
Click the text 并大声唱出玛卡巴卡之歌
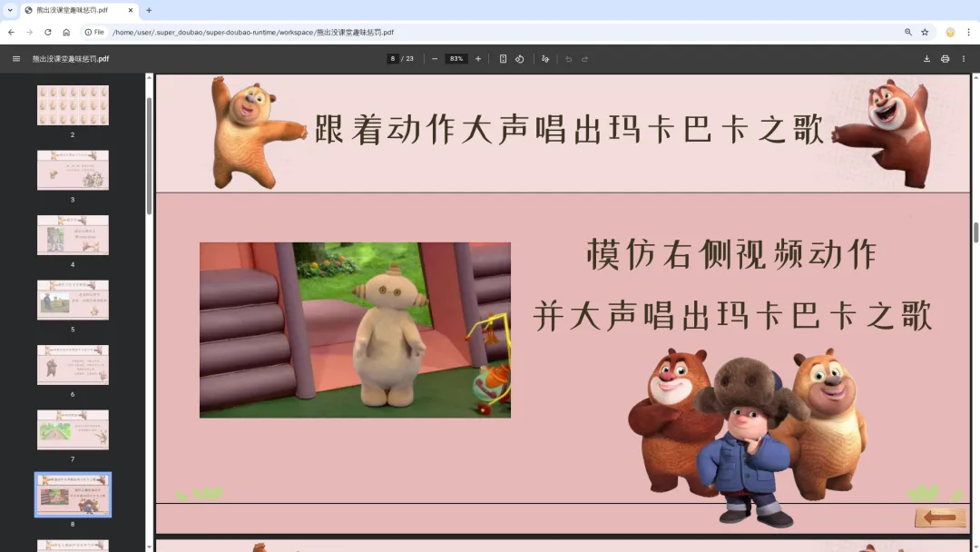point(732,315)
